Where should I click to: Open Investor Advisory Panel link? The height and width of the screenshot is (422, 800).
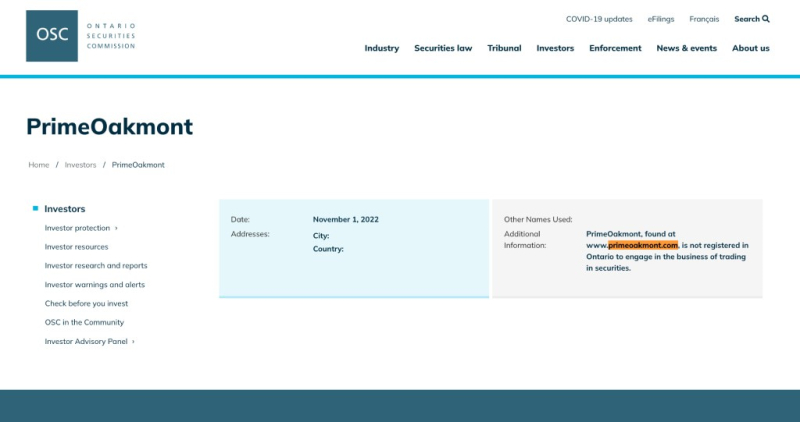pyautogui.click(x=86, y=341)
